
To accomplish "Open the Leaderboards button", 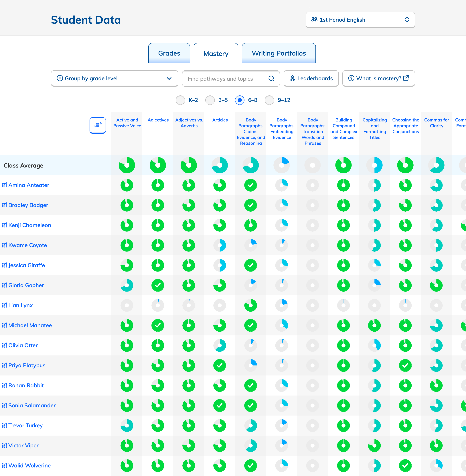I will click(x=311, y=79).
